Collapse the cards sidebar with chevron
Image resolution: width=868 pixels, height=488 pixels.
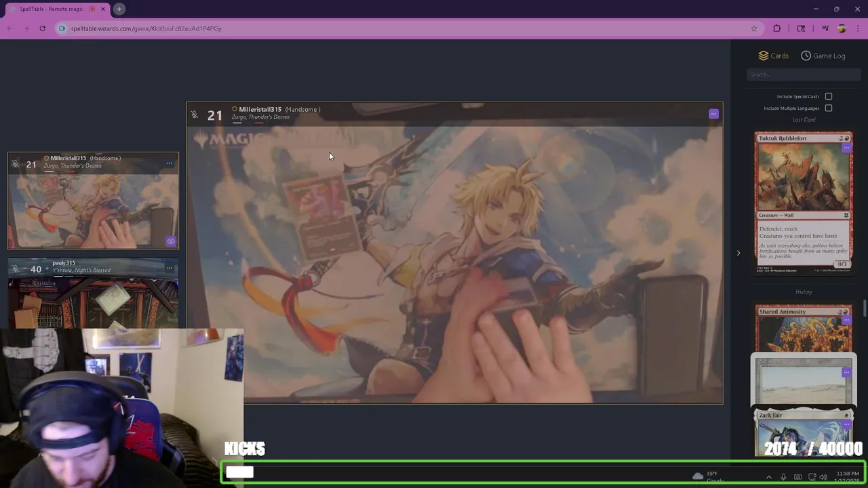(x=738, y=253)
